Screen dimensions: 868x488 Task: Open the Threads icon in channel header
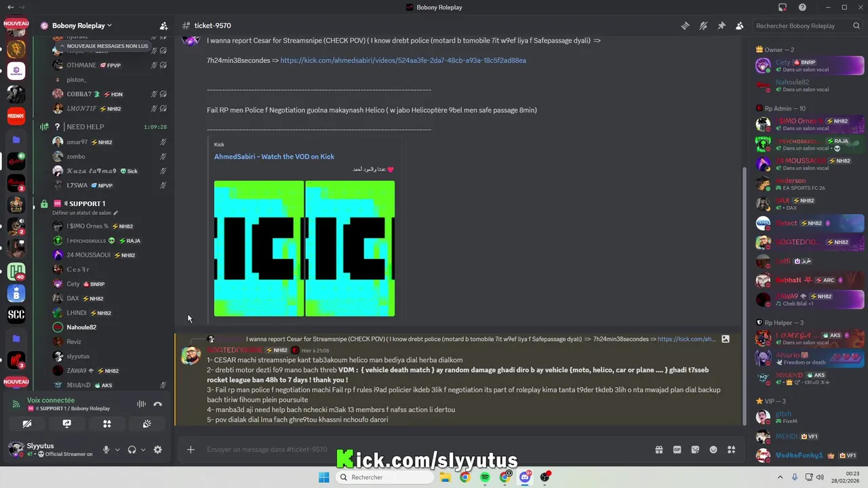(x=685, y=26)
